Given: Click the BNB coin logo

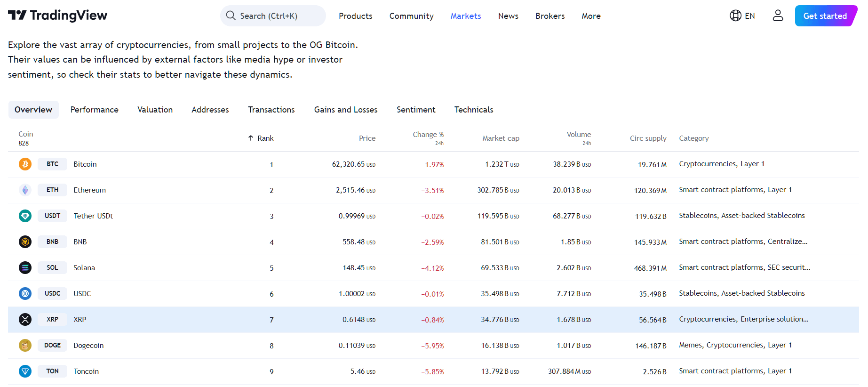Looking at the screenshot, I should [25, 242].
